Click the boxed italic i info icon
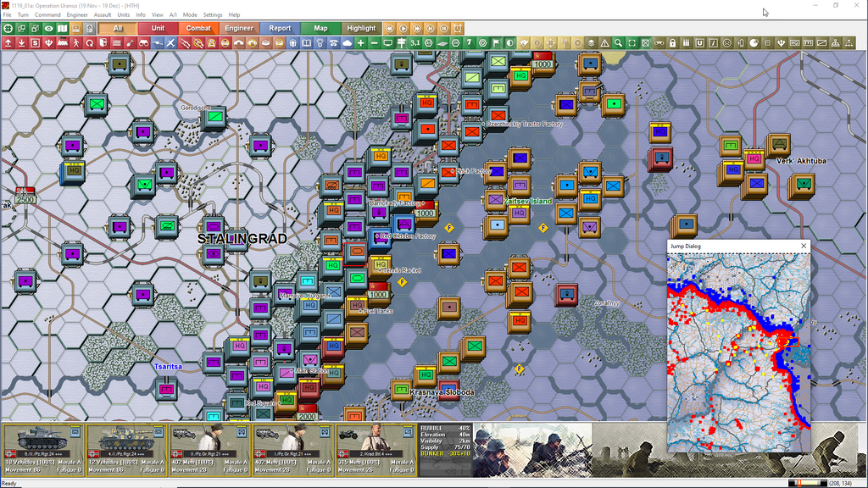This screenshot has width=868, height=488. click(714, 42)
